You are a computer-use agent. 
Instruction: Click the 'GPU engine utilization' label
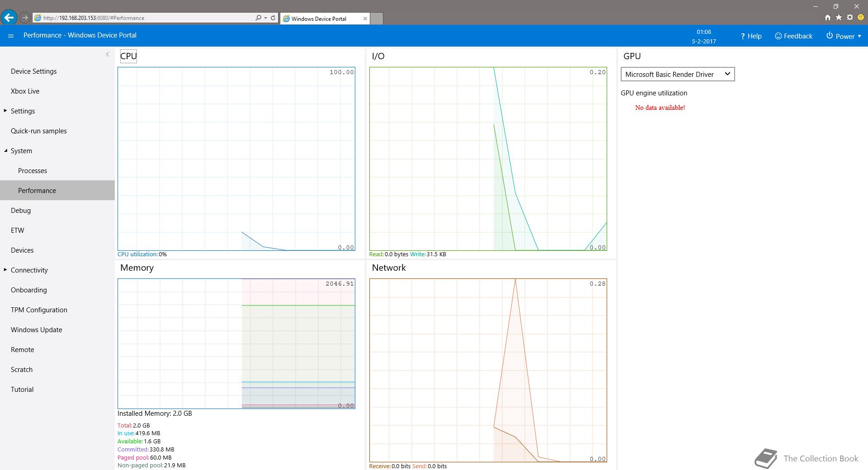click(x=654, y=93)
